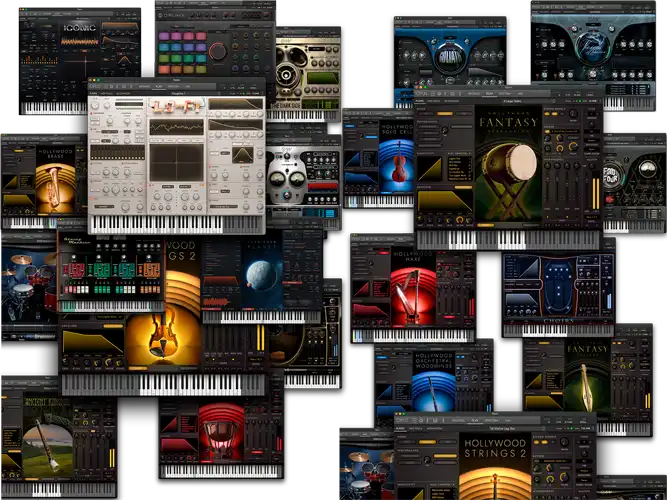Click the settings gear in Hollywood Strings 2 toolbar

tap(421, 420)
